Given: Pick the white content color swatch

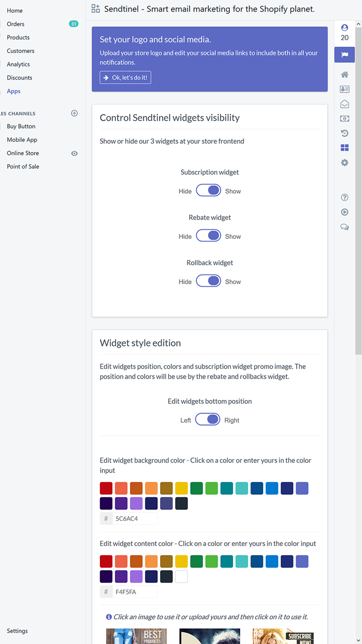Looking at the screenshot, I should 181,576.
